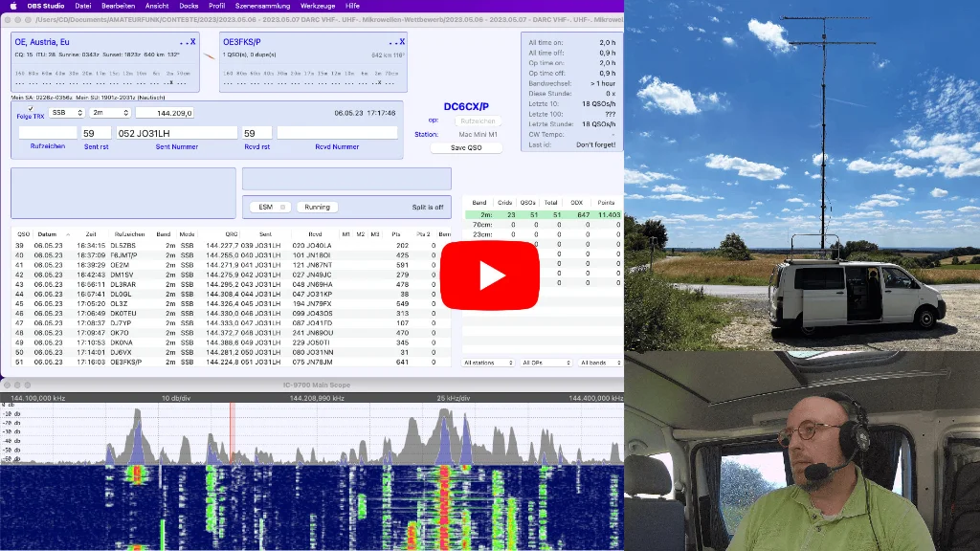
Task: Click the DC6CX/P station callsign
Action: click(466, 107)
